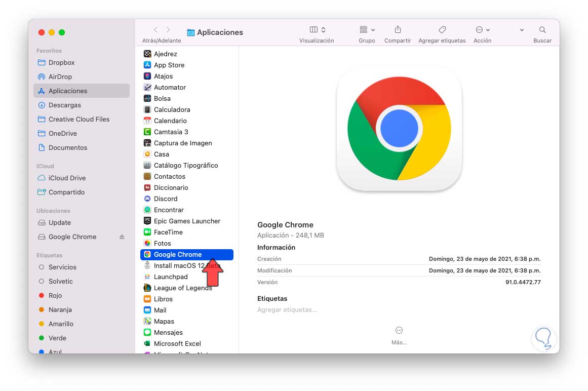588x391 pixels.
Task: Select Google Chrome in the app list
Action: pyautogui.click(x=187, y=255)
